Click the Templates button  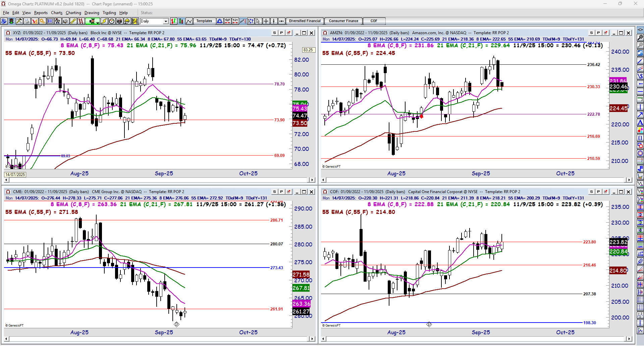204,21
